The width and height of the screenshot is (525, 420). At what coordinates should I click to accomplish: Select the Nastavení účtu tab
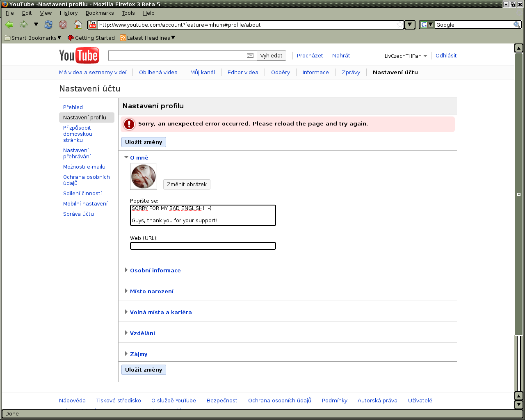[x=395, y=72]
